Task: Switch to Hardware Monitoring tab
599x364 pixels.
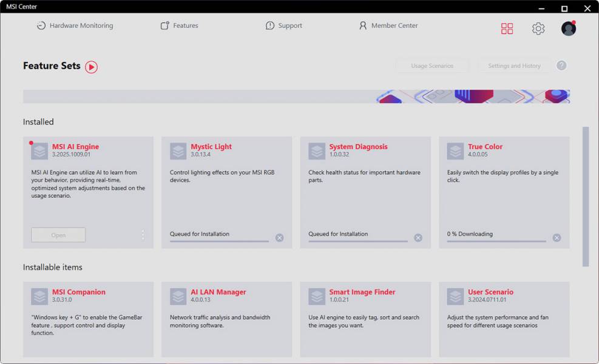Action: pos(75,25)
